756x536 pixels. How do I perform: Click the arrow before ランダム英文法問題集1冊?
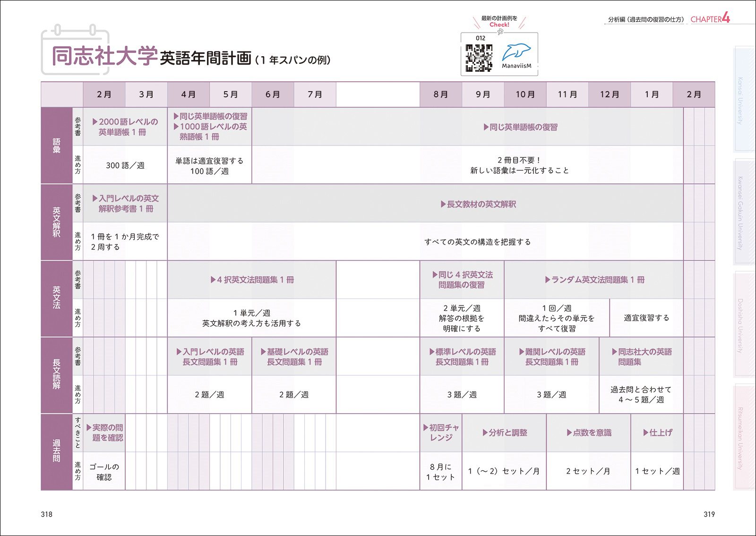tap(548, 280)
